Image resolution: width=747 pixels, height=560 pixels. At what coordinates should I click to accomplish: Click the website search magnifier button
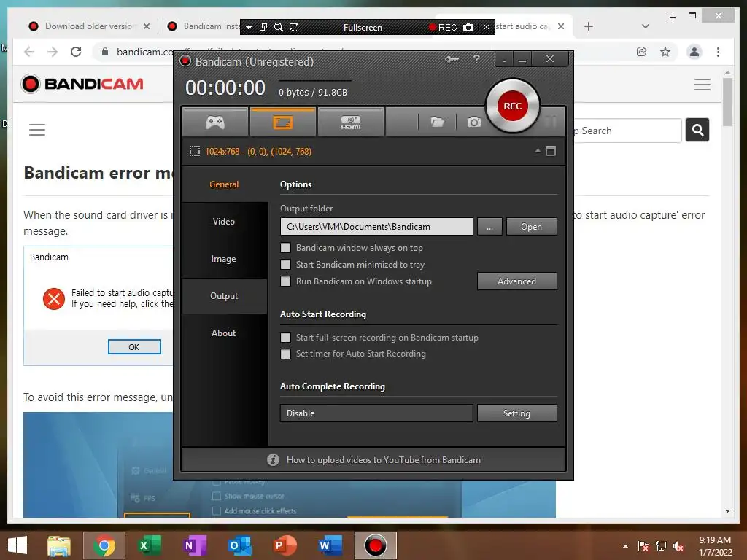pos(697,130)
